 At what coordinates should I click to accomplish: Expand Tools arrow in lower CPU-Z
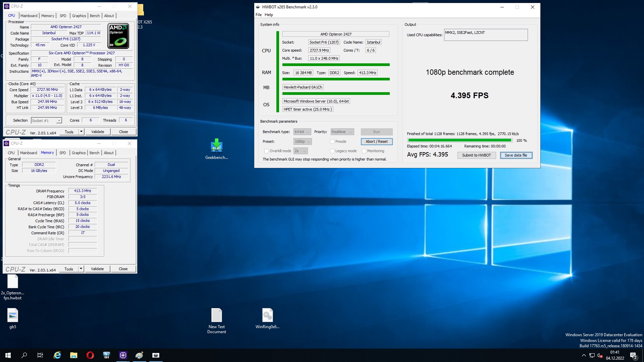pyautogui.click(x=81, y=269)
